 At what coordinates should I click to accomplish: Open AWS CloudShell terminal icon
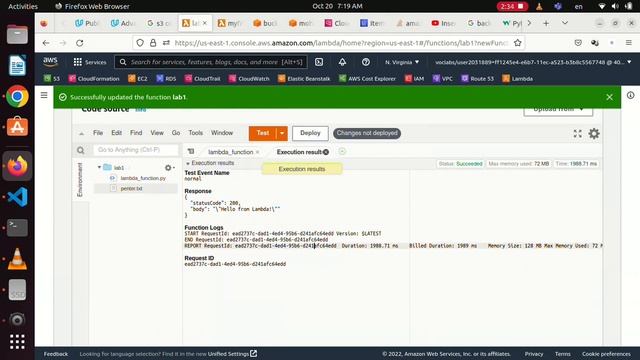(x=319, y=62)
